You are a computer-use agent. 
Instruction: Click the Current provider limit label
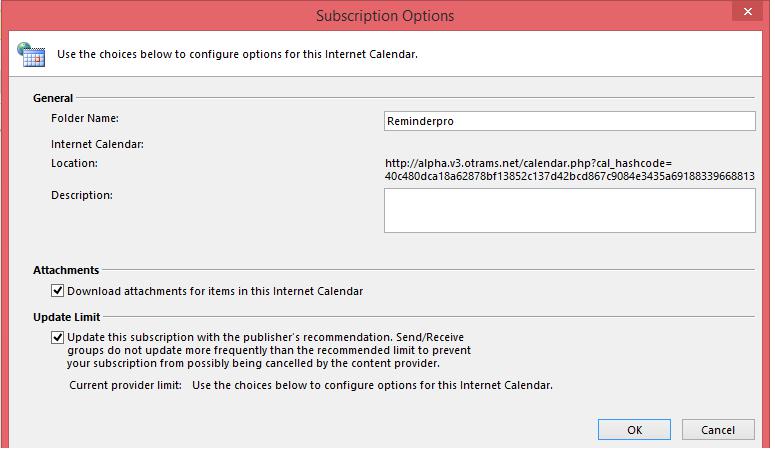(126, 385)
